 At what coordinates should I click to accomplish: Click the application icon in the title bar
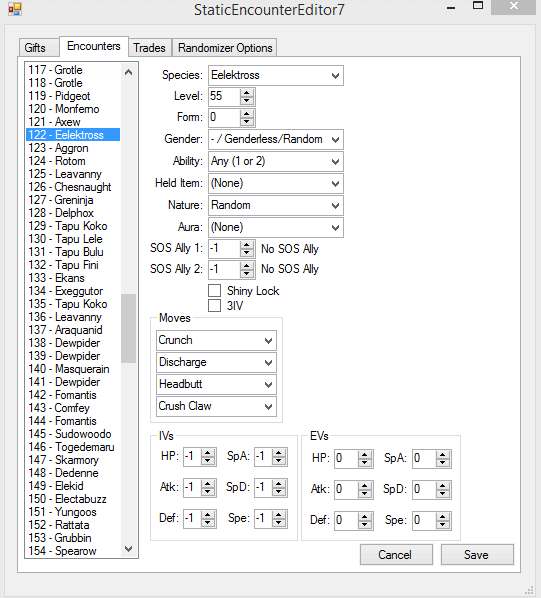pyautogui.click(x=14, y=9)
